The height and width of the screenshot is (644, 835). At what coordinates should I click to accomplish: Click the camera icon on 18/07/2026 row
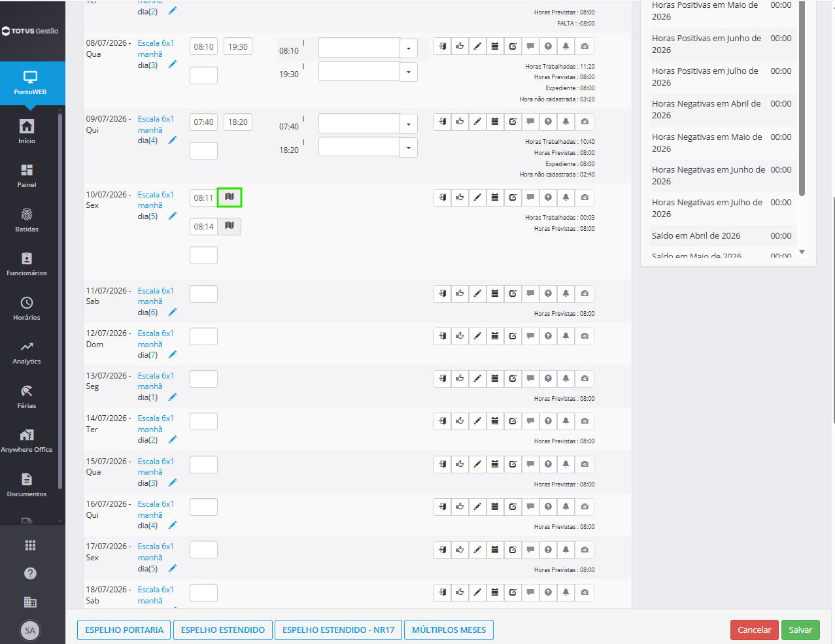585,592
